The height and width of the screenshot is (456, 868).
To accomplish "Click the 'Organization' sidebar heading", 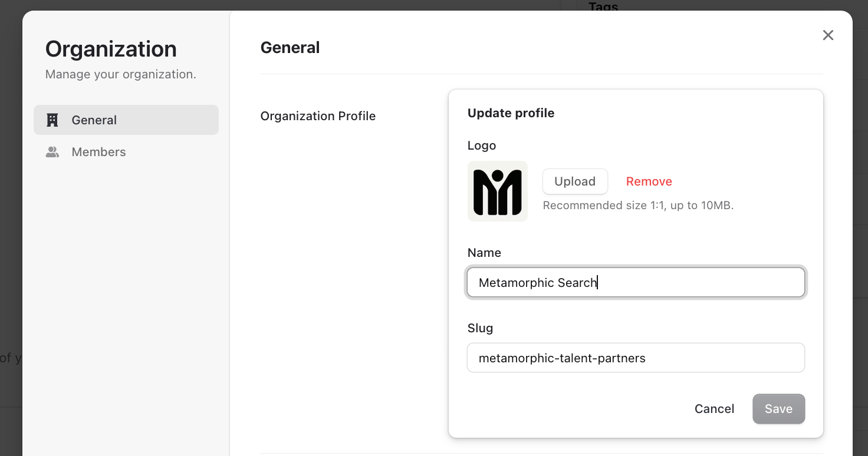I will 111,49.
